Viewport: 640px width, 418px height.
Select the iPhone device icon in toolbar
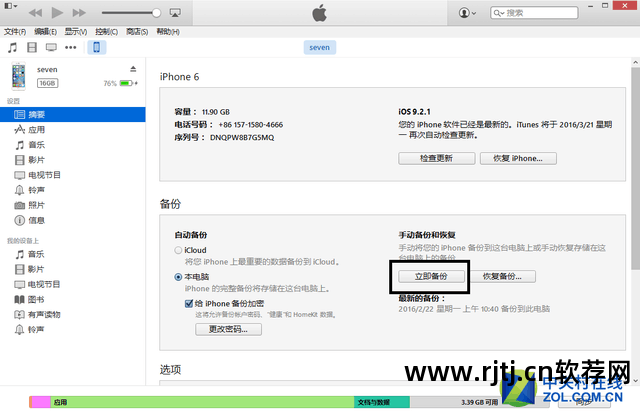pos(96,47)
